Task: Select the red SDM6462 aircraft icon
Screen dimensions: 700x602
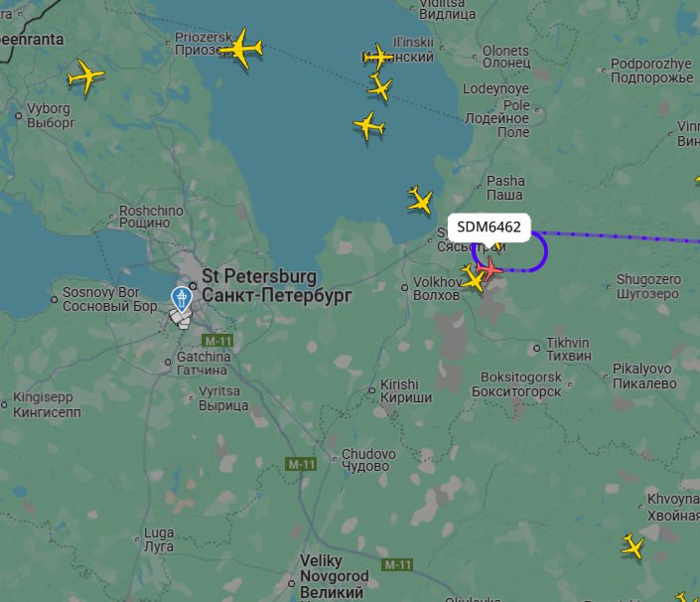Action: pyautogui.click(x=490, y=269)
